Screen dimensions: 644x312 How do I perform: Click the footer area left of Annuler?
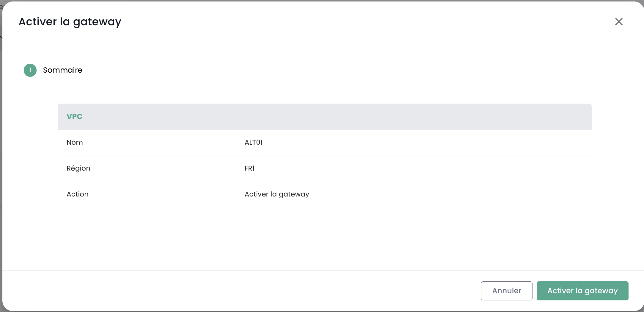(x=238, y=291)
